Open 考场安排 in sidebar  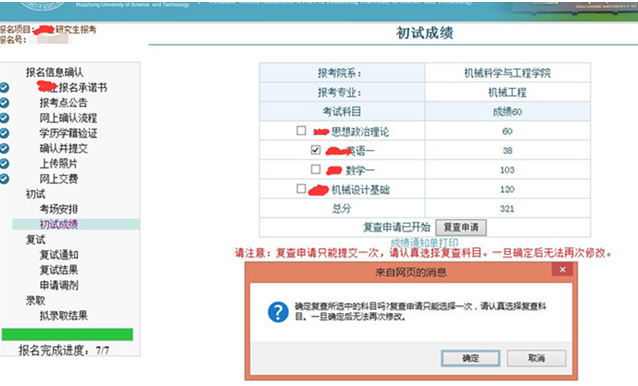coord(59,209)
